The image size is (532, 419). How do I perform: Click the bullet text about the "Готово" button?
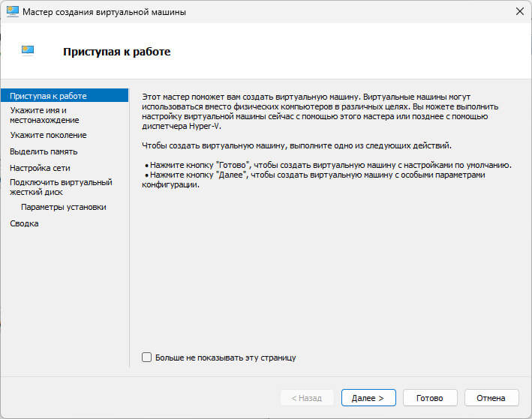pos(330,165)
